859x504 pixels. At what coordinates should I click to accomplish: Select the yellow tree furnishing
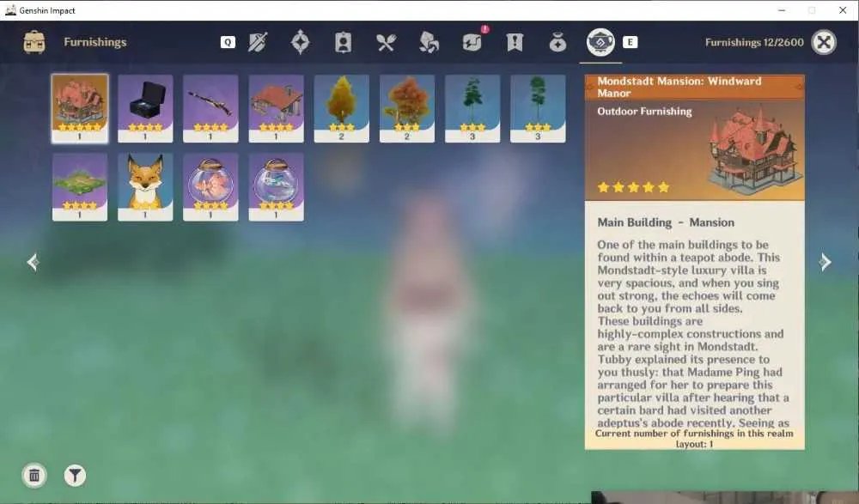pyautogui.click(x=341, y=108)
